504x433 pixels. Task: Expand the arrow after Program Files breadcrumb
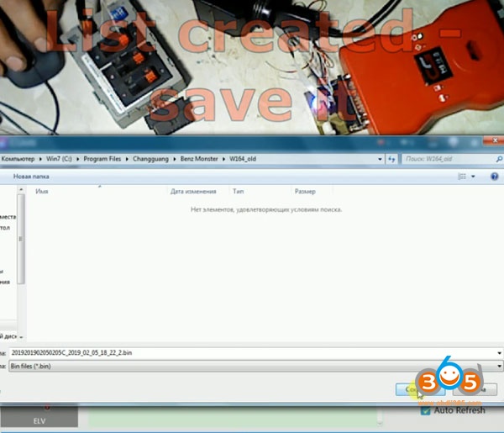tap(127, 159)
